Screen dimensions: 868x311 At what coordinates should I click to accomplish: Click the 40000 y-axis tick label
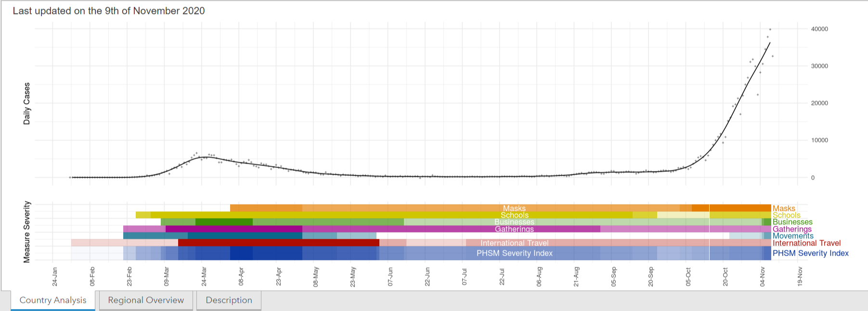819,29
